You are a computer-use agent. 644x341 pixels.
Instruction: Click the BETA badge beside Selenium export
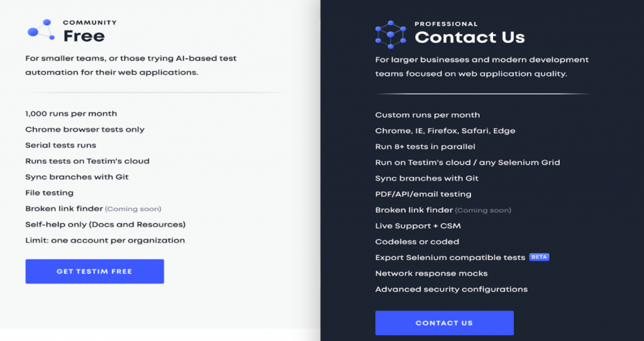pyautogui.click(x=539, y=257)
